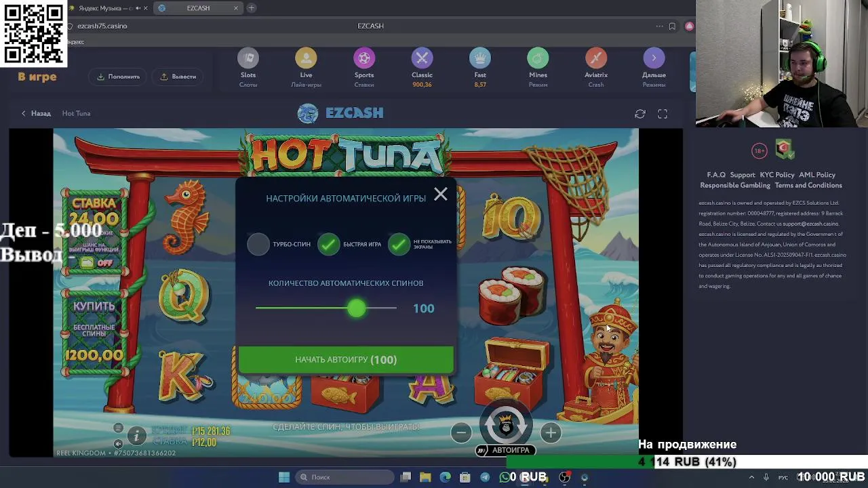
Task: Open the Responsible Gambling link
Action: coord(735,185)
